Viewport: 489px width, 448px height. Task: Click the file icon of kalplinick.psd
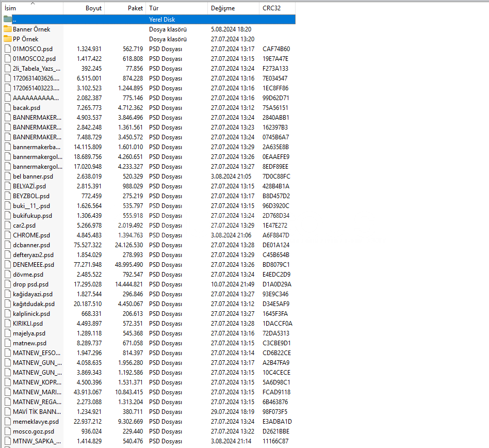[x=8, y=313]
